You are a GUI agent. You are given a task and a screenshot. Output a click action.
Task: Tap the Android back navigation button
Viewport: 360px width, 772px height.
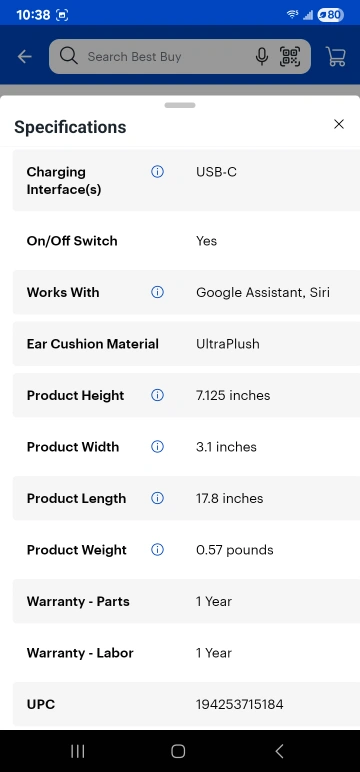click(279, 751)
